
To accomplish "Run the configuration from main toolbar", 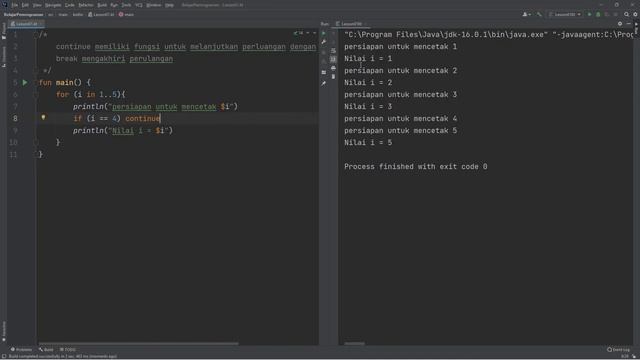I will coord(589,14).
